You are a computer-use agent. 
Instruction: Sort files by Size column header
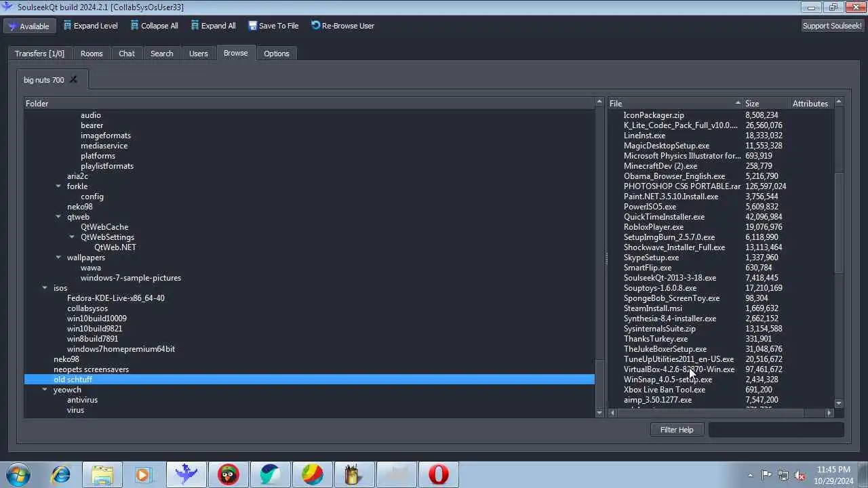pyautogui.click(x=766, y=104)
